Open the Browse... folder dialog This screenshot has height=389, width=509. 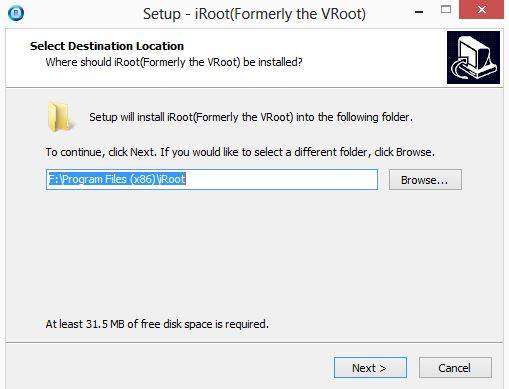click(x=425, y=180)
